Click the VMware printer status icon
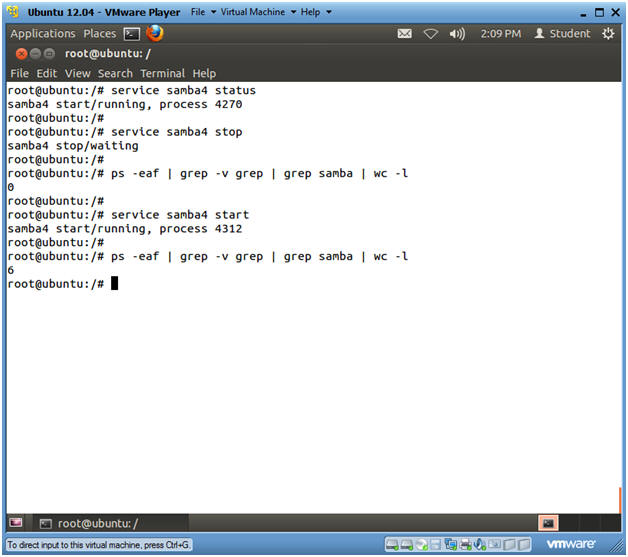 tap(465, 545)
